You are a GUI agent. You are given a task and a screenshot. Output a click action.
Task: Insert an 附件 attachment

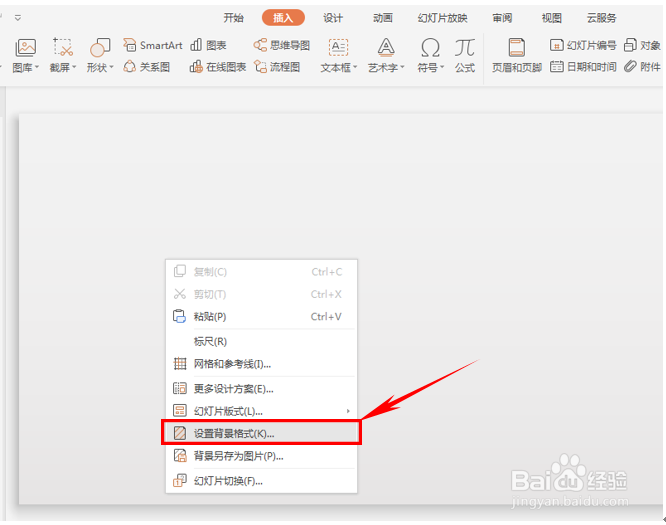642,67
